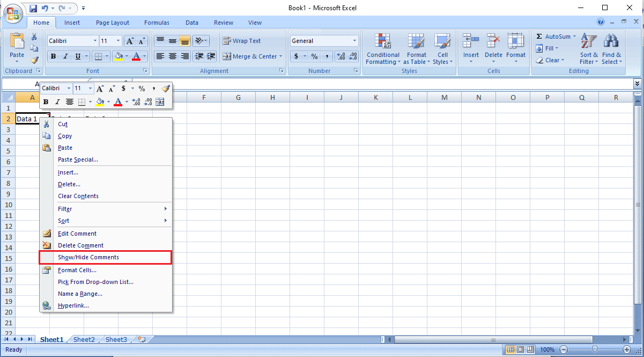
Task: Open the Fill Color dropdown arrow
Action: tap(127, 56)
